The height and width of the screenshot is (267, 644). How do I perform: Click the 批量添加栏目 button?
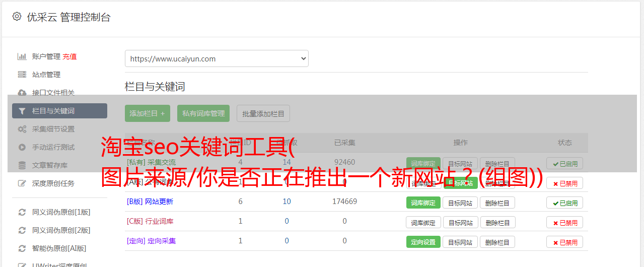click(263, 113)
